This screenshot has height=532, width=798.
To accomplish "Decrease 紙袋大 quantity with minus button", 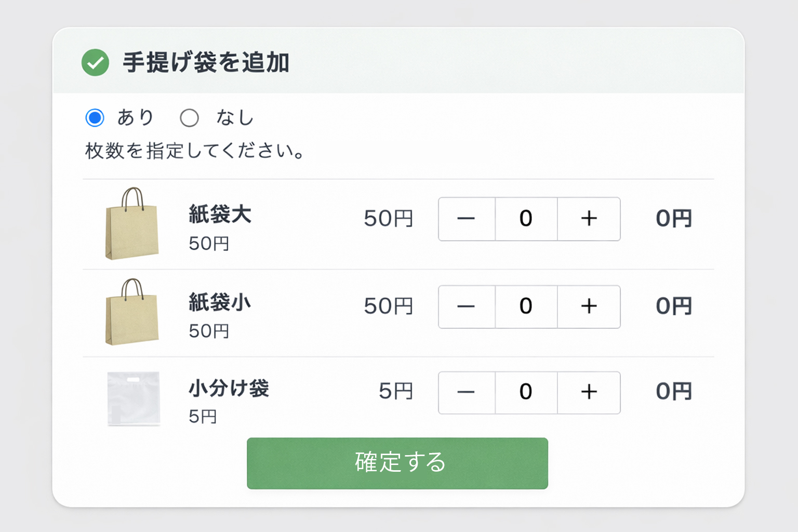I will pos(467,219).
